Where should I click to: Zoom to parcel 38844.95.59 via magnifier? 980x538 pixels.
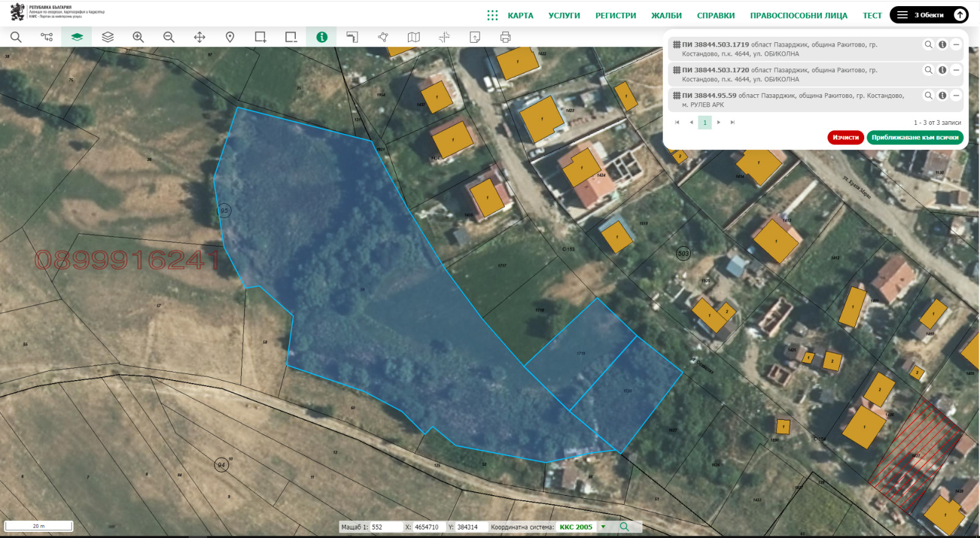(x=929, y=95)
